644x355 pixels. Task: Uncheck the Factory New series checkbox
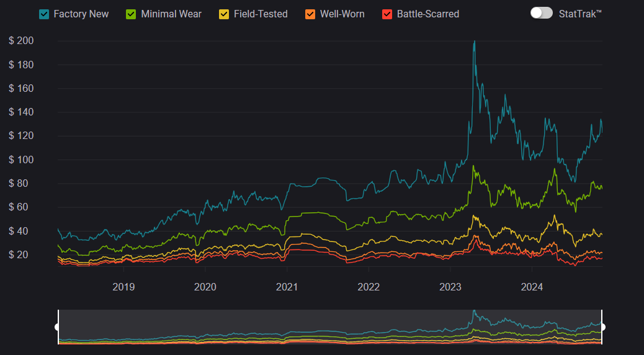[x=45, y=14]
